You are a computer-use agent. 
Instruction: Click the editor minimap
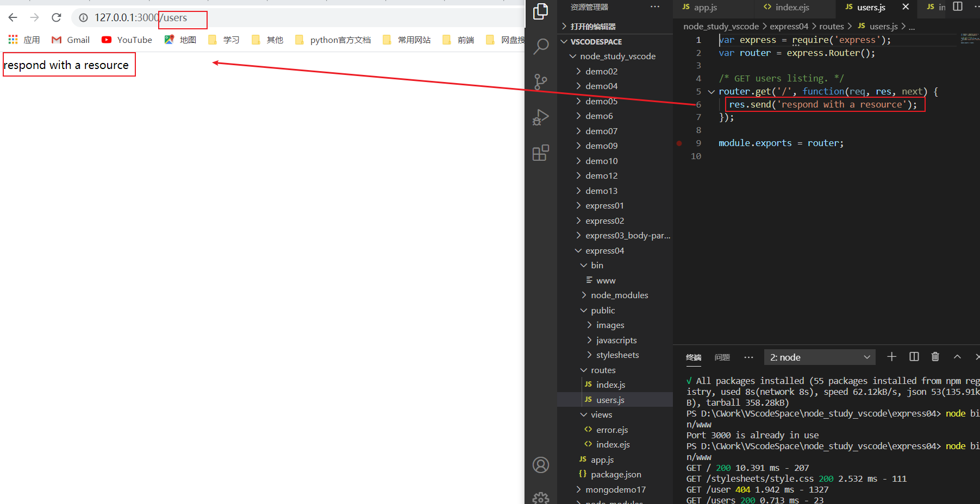point(969,39)
